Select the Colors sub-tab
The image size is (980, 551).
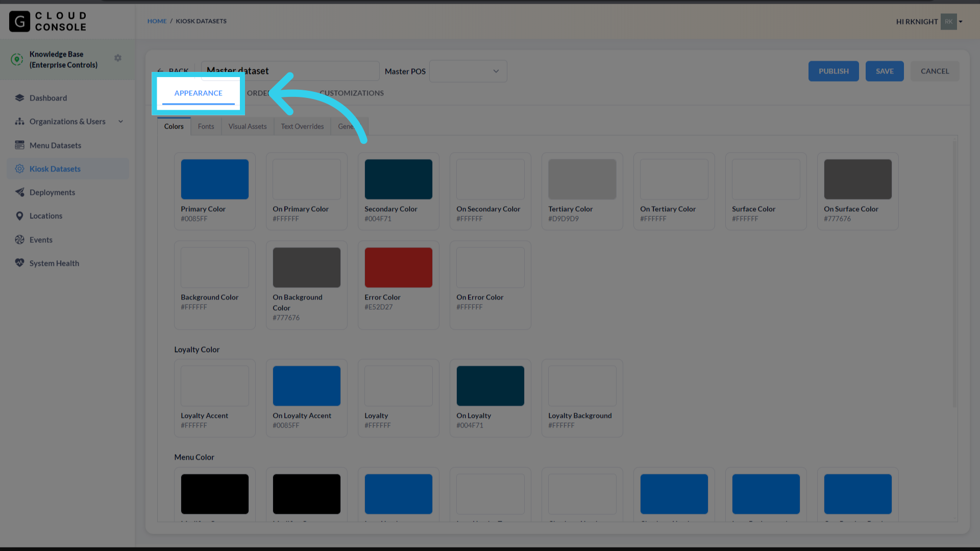click(174, 127)
